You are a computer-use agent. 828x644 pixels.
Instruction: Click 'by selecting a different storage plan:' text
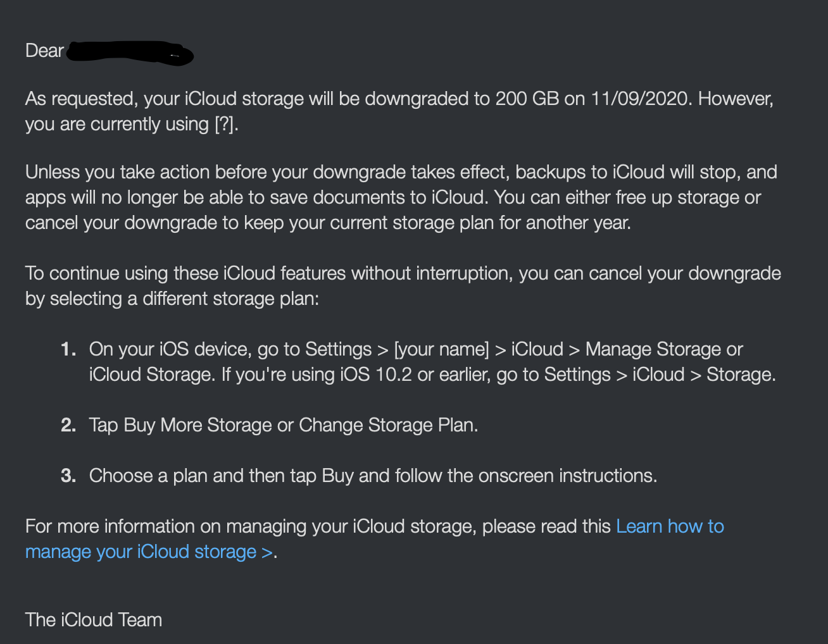[172, 299]
